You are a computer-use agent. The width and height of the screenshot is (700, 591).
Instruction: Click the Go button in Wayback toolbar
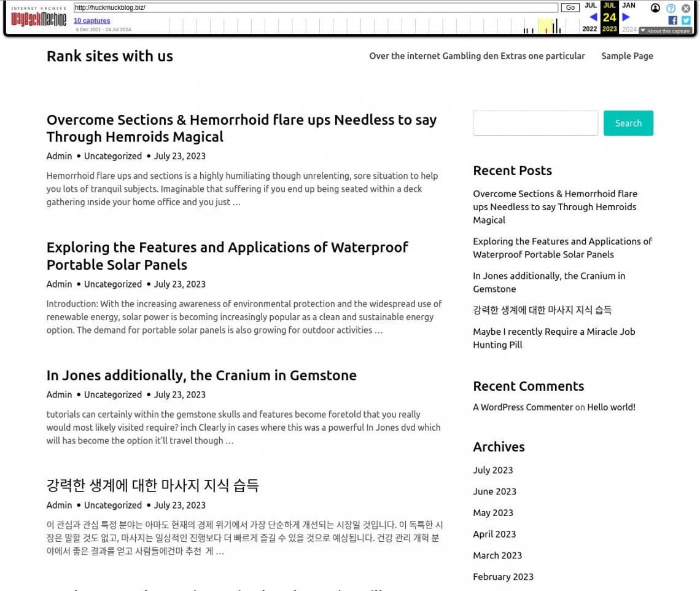(570, 8)
